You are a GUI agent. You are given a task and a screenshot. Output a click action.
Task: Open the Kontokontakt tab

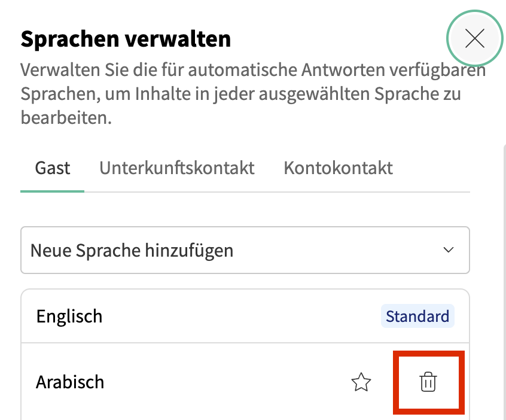pos(338,168)
